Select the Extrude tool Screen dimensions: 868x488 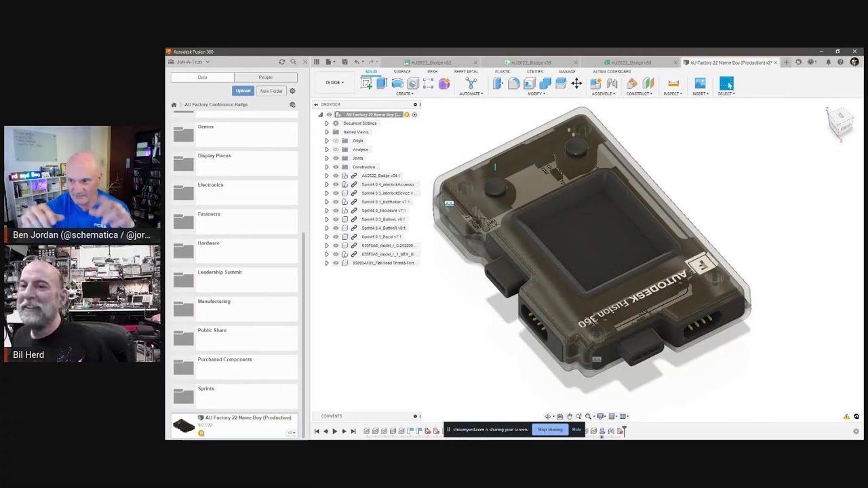[382, 83]
